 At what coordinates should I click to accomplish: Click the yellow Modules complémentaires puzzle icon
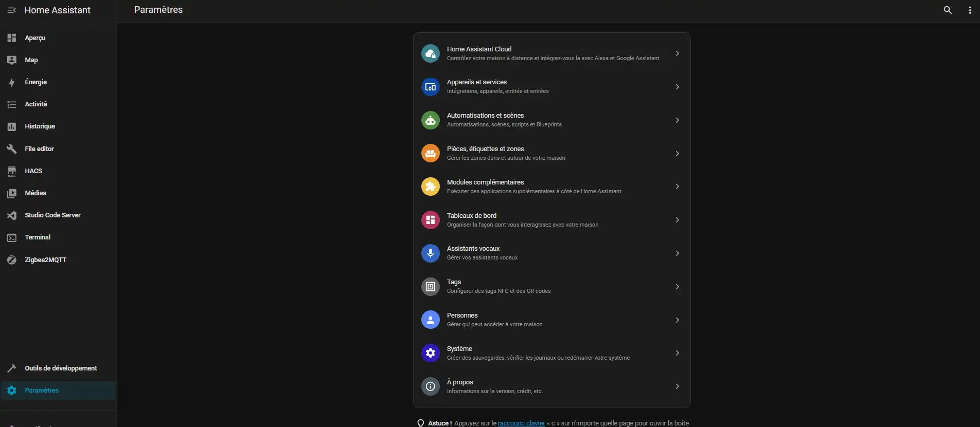coord(431,187)
